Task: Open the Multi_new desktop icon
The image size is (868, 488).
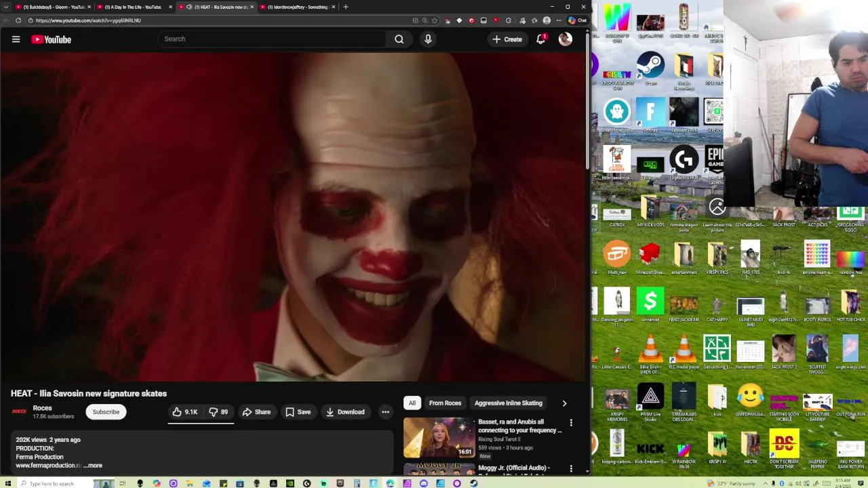Action: [617, 258]
